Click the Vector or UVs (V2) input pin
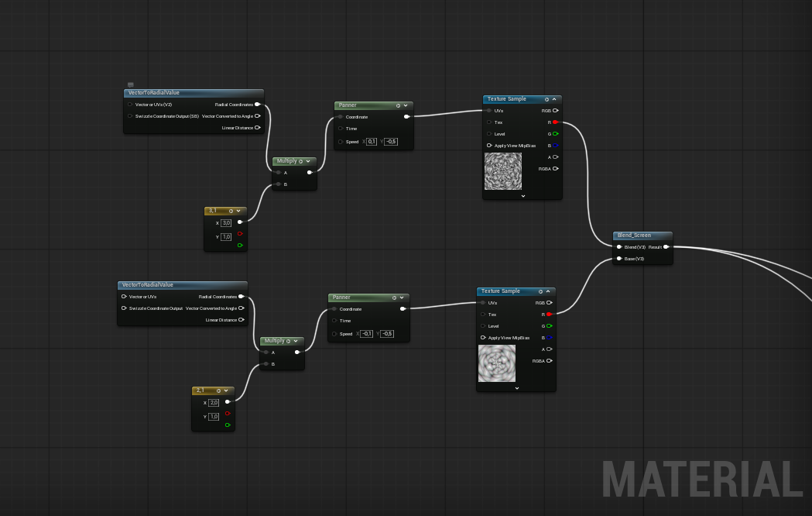Screen dimensions: 812x516 pos(130,105)
